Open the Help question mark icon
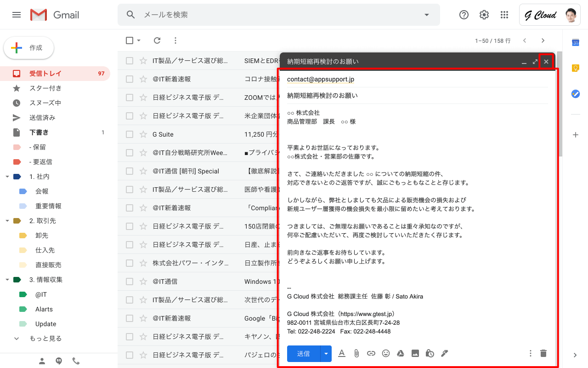 tap(464, 15)
